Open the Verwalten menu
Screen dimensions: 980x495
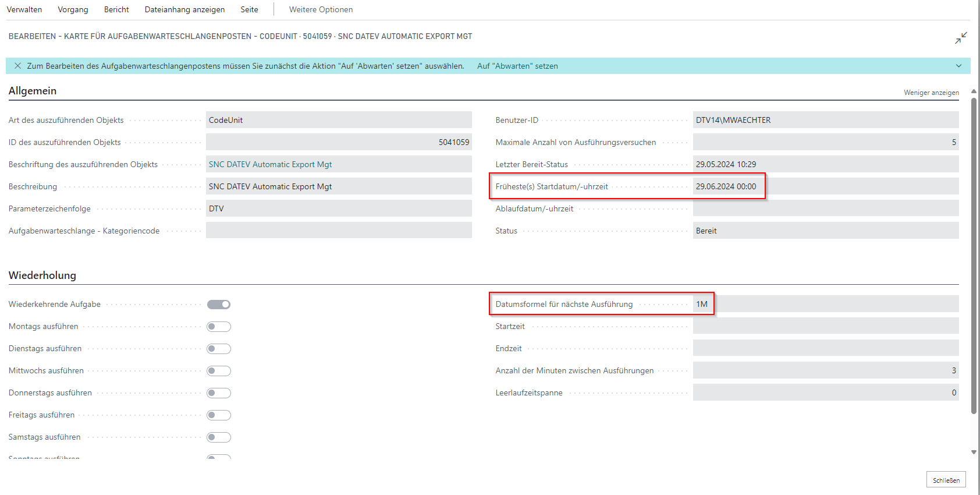(24, 10)
